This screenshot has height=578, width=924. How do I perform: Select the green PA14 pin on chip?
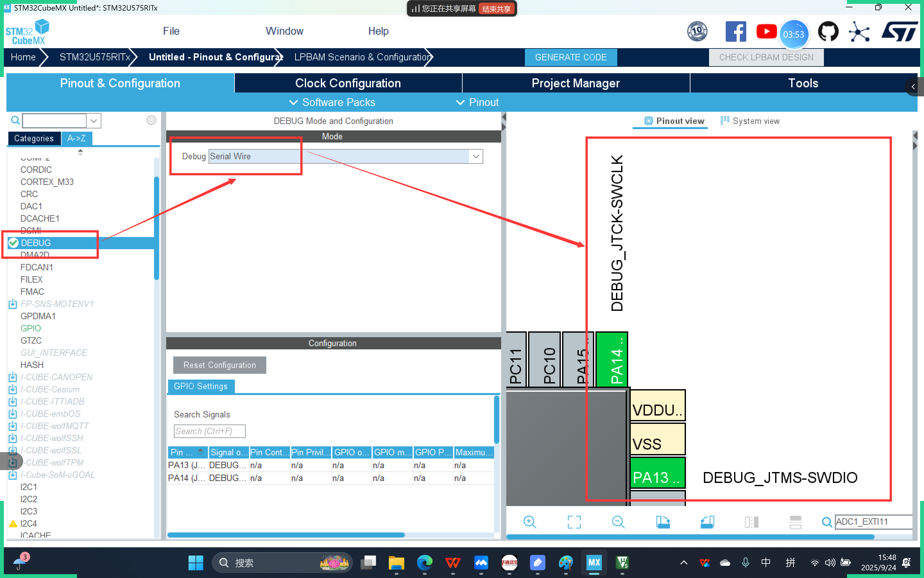pos(612,359)
